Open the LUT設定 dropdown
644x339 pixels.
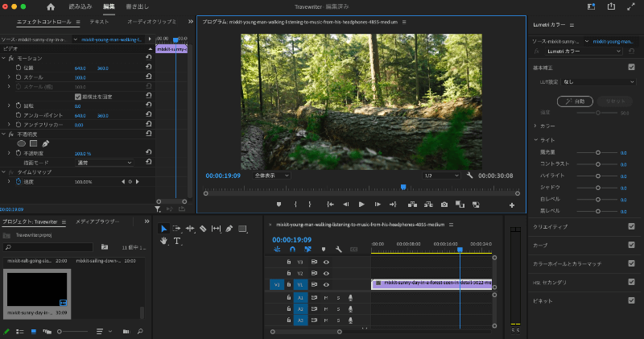(x=597, y=81)
